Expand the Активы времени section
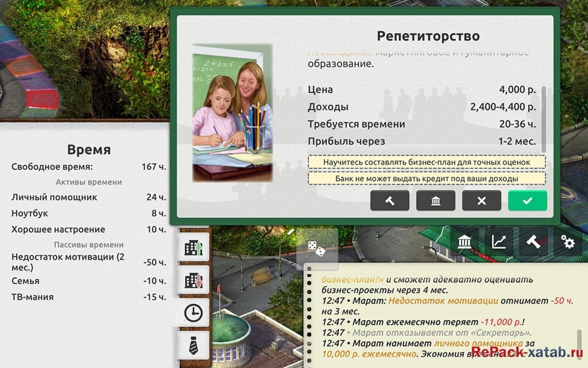Viewport: 588px width, 368px height. click(88, 182)
